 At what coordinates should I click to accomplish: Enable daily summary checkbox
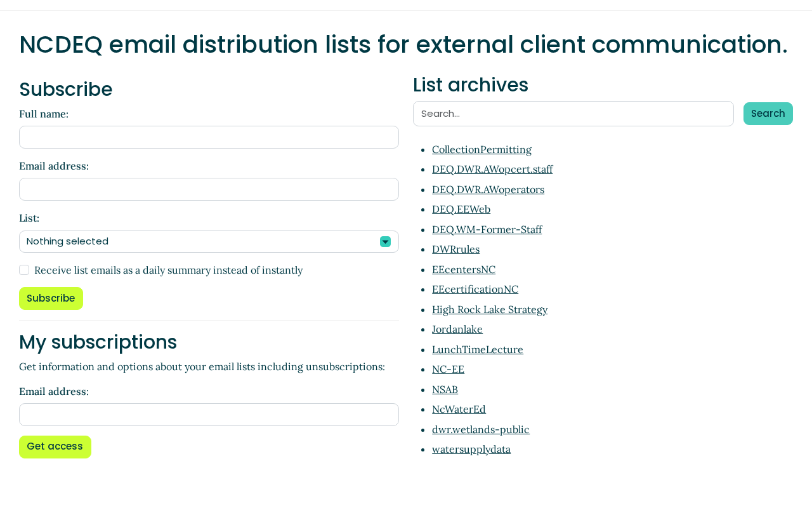coord(24,270)
